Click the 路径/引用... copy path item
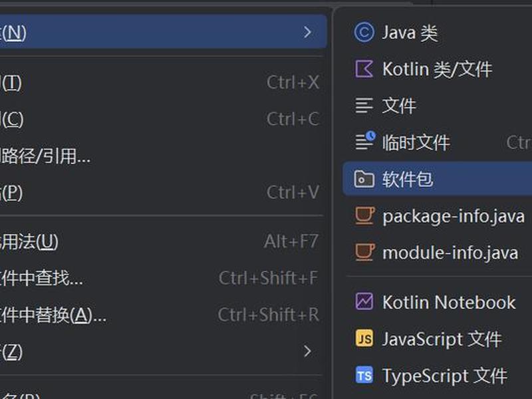 [x=164, y=156]
